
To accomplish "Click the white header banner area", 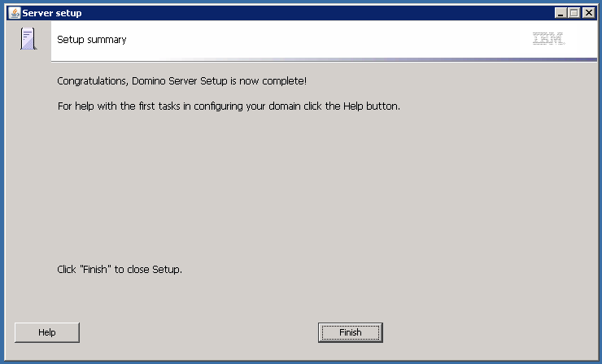I will (x=324, y=40).
